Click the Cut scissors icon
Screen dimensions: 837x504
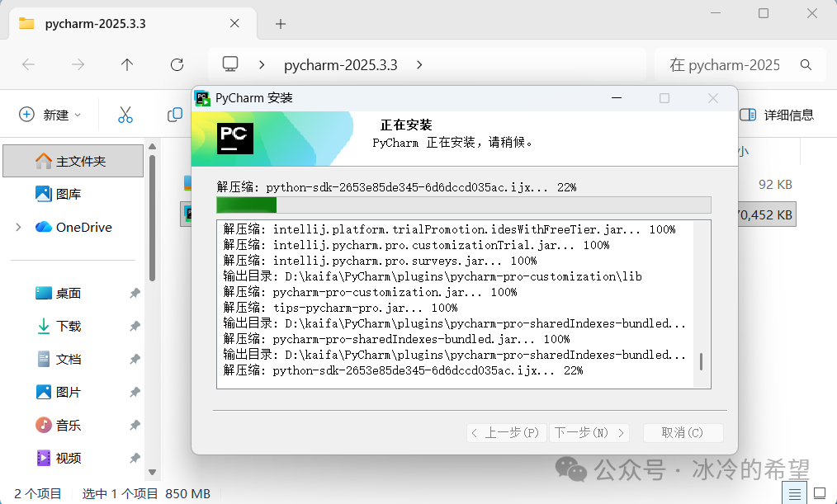[x=125, y=115]
